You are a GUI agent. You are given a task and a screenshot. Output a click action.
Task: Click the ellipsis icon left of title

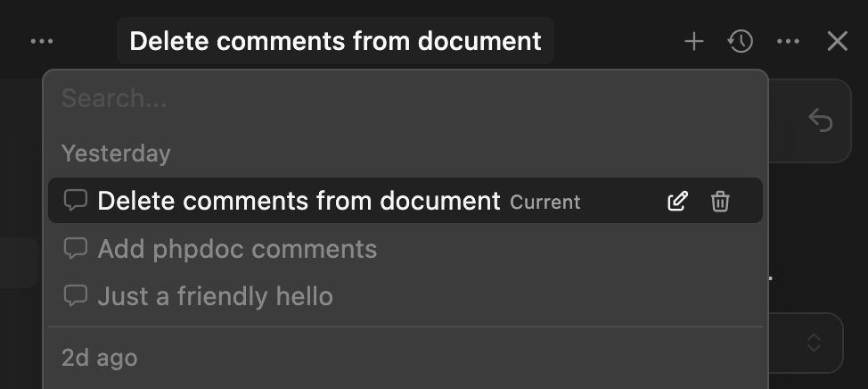point(42,41)
